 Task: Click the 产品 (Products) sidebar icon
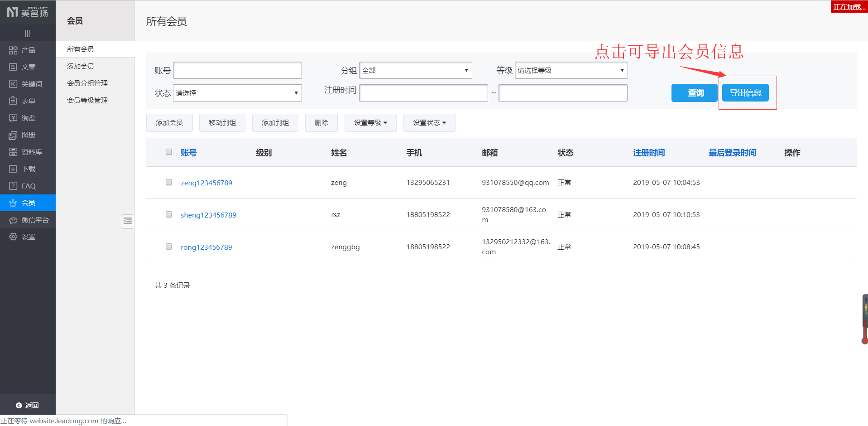(x=13, y=50)
